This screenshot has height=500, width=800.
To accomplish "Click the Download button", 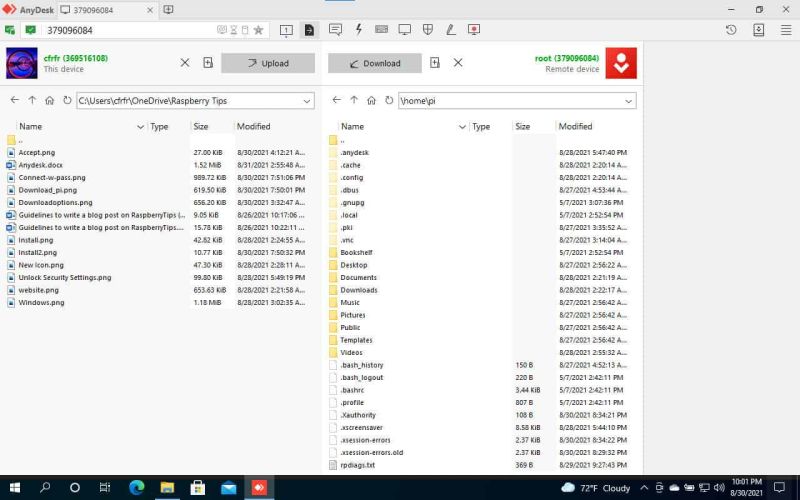I will 375,63.
